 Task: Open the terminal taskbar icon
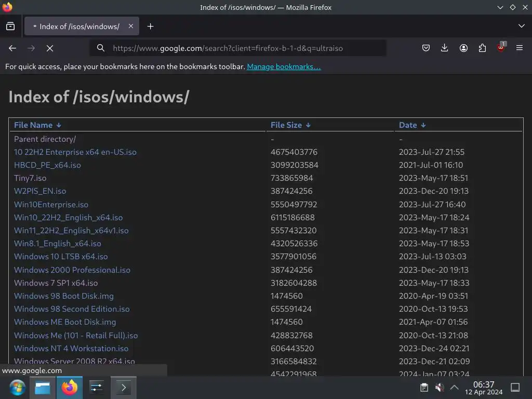pos(124,388)
